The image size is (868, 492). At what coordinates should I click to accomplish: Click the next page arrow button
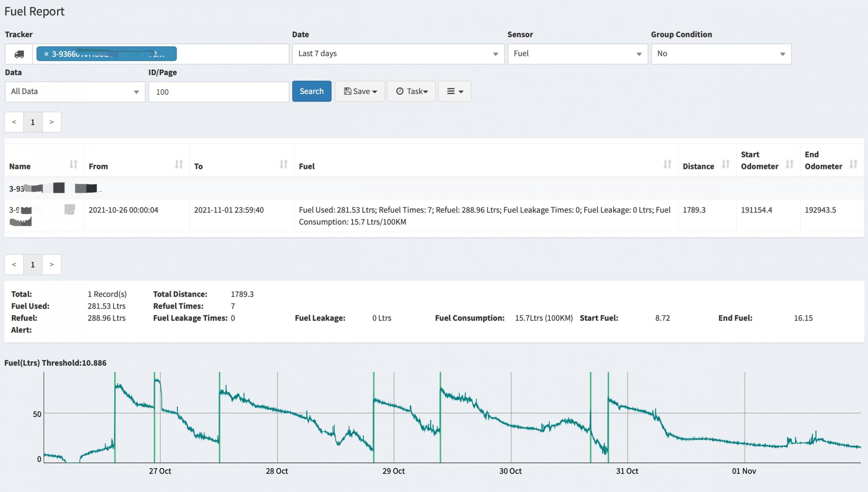point(51,122)
